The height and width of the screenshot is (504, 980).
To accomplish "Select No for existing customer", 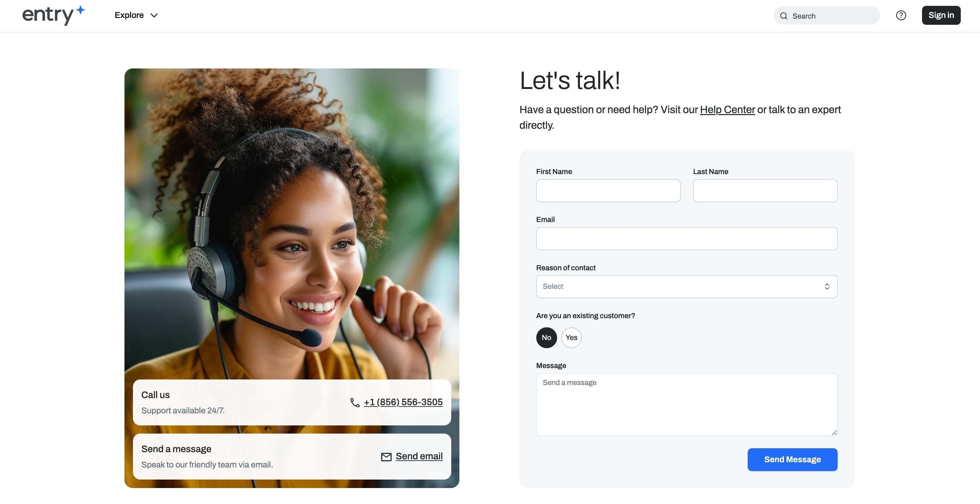I will [x=546, y=338].
